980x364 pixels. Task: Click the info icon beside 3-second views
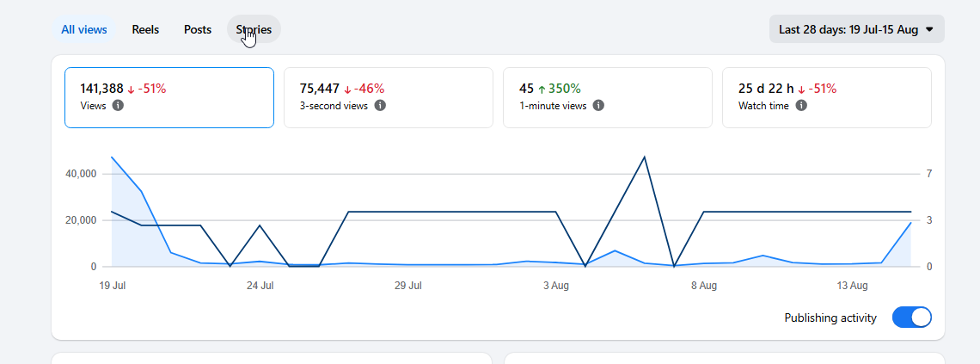point(380,106)
